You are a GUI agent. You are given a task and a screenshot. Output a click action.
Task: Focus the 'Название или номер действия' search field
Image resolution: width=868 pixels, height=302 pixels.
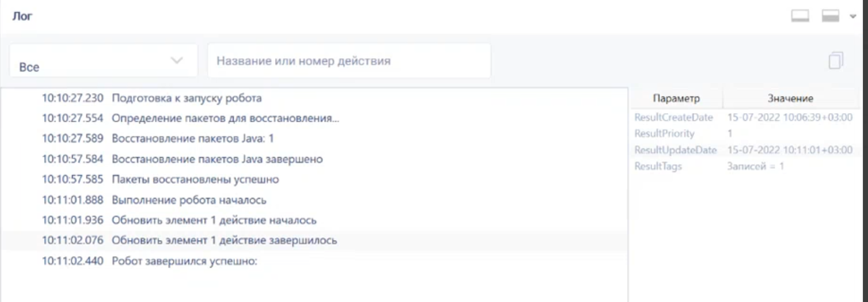[349, 61]
